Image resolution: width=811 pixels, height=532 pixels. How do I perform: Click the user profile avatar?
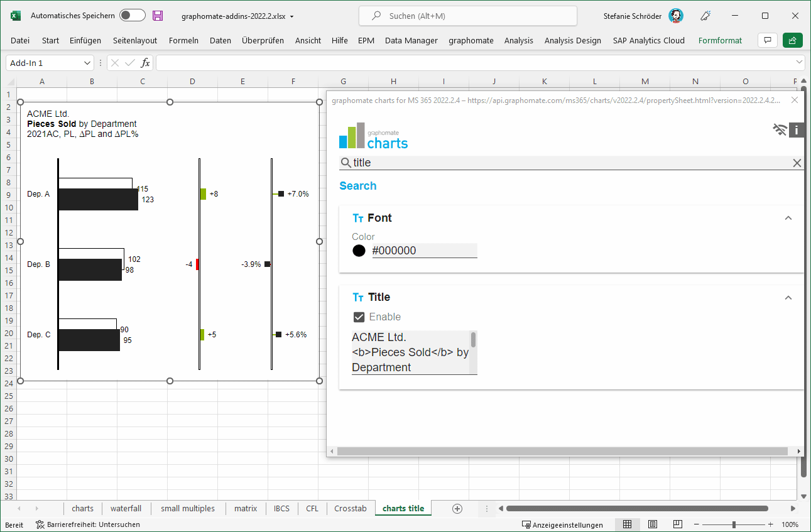click(x=676, y=16)
